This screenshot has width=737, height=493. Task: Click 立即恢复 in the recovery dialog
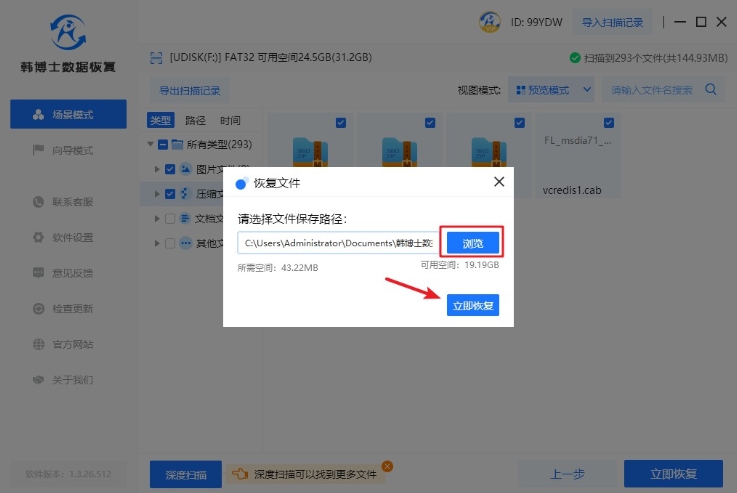(472, 305)
